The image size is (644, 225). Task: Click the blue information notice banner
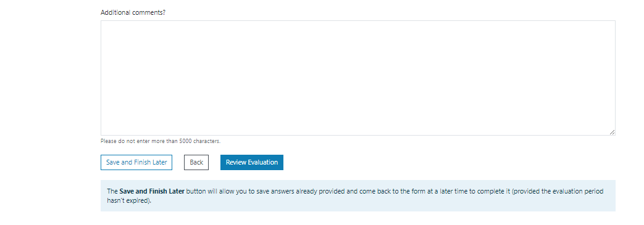tap(358, 196)
